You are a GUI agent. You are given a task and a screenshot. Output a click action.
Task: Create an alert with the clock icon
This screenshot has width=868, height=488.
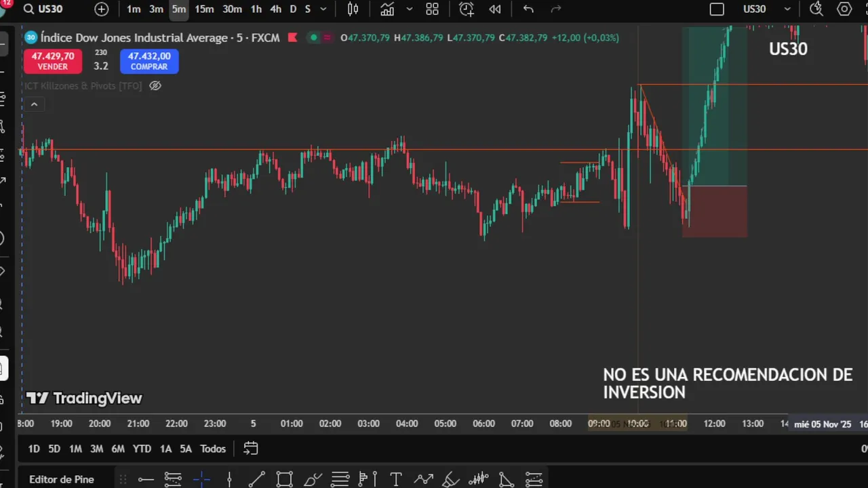pos(467,9)
